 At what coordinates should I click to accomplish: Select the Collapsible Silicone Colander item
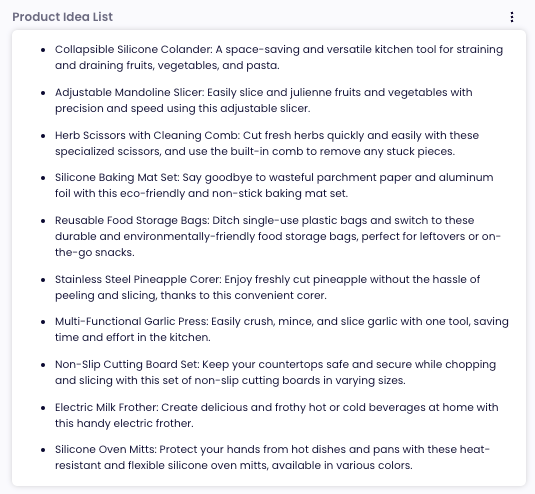click(279, 57)
